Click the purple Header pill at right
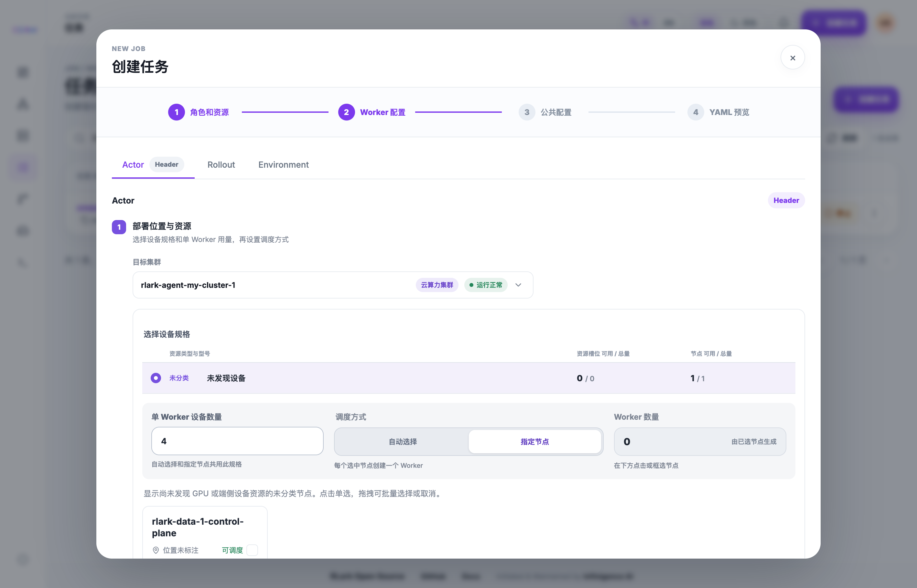The image size is (917, 588). point(786,200)
